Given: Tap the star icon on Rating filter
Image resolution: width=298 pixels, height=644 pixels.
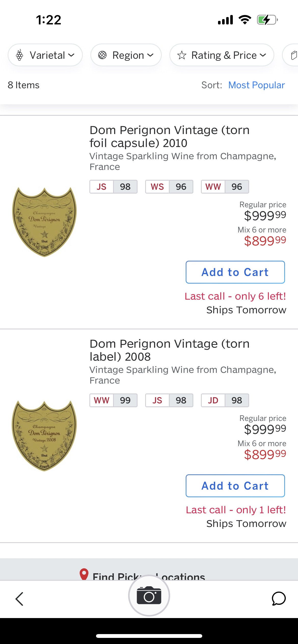Looking at the screenshot, I should click(x=182, y=55).
